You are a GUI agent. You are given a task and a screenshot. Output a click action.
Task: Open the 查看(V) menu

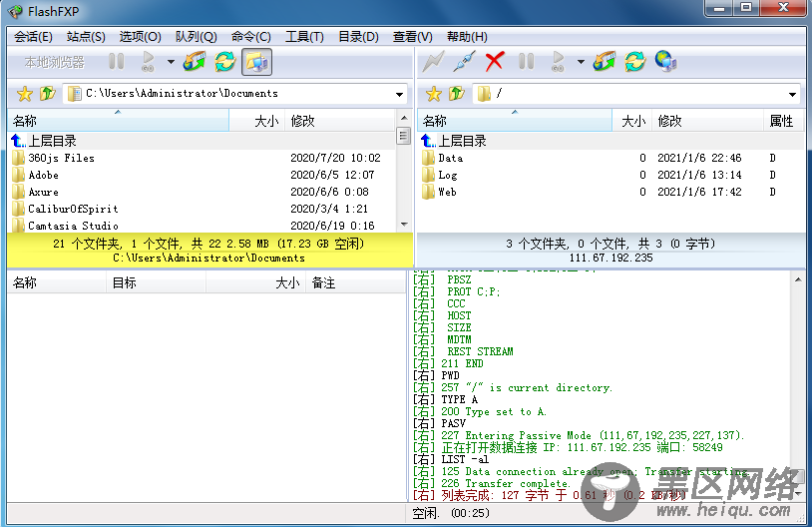(x=412, y=37)
